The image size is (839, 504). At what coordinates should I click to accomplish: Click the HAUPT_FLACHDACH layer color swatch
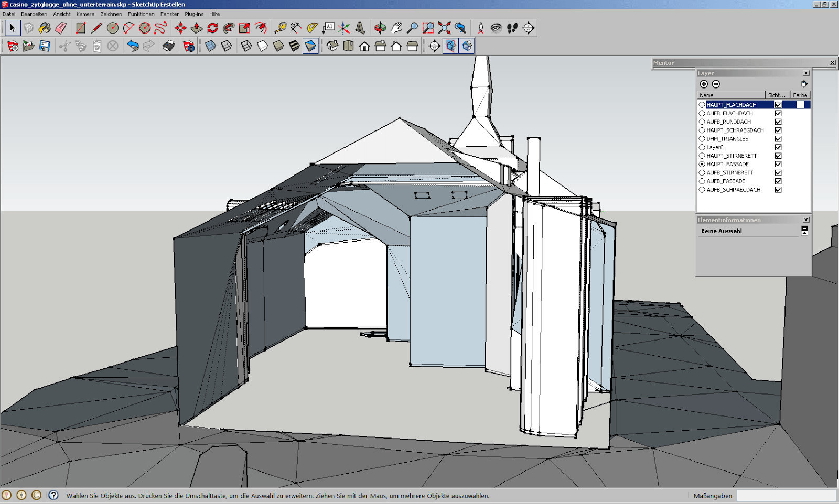tap(800, 105)
